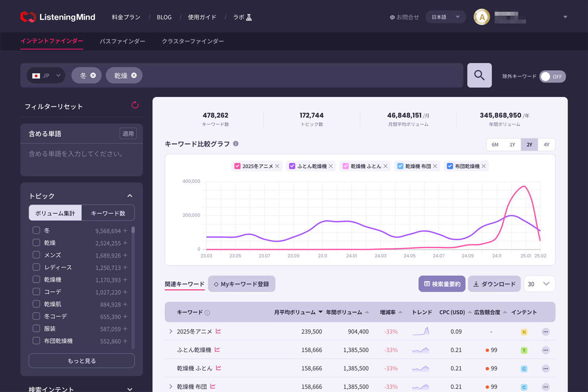Click the magnifier search button
The height and width of the screenshot is (392, 588).
point(479,75)
